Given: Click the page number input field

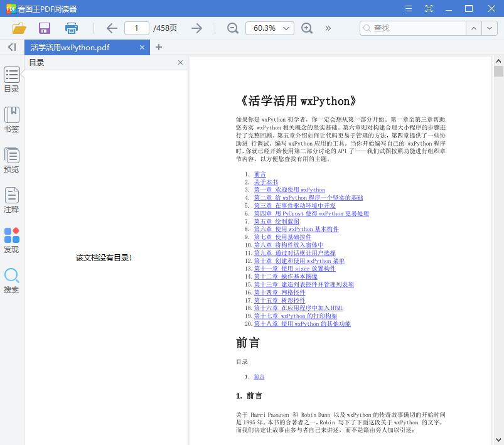Looking at the screenshot, I should pyautogui.click(x=139, y=28).
